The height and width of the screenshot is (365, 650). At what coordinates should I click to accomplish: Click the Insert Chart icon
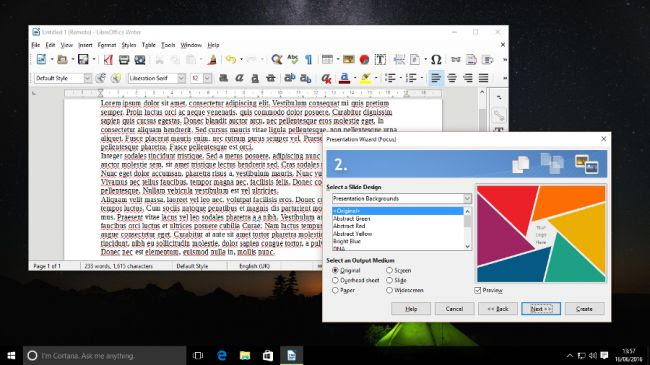click(x=364, y=60)
